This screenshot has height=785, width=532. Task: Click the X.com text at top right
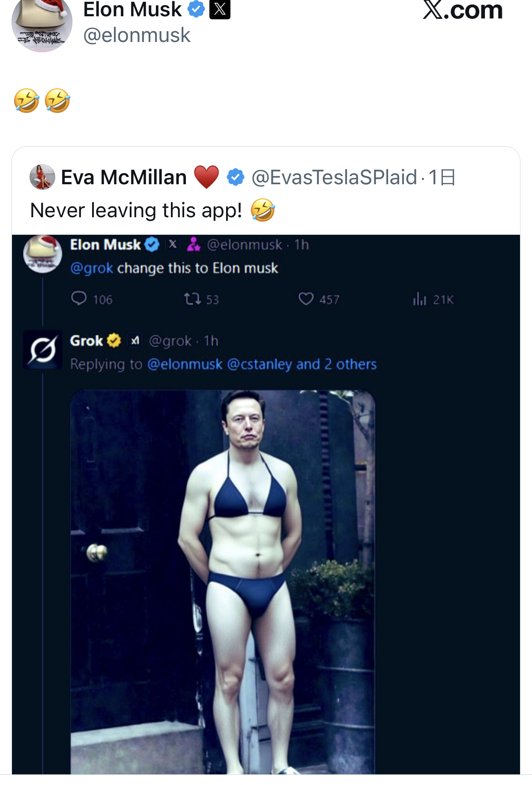coord(463,10)
